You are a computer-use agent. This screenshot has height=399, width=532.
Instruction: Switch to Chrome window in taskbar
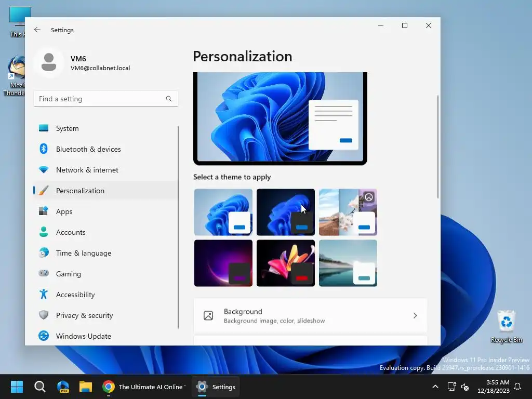[x=144, y=387]
